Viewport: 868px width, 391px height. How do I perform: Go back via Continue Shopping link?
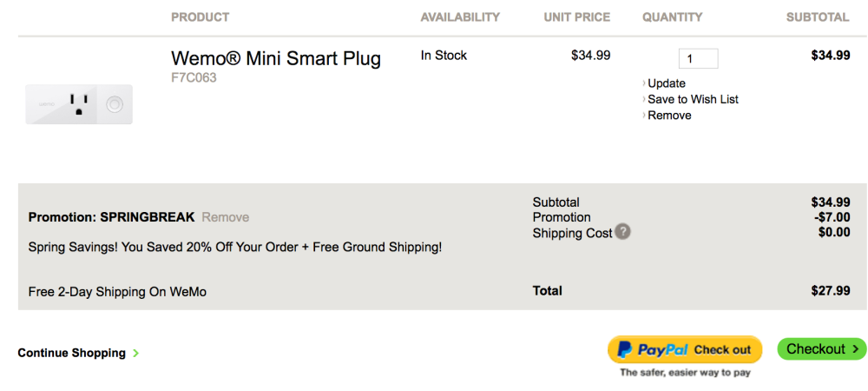72,354
